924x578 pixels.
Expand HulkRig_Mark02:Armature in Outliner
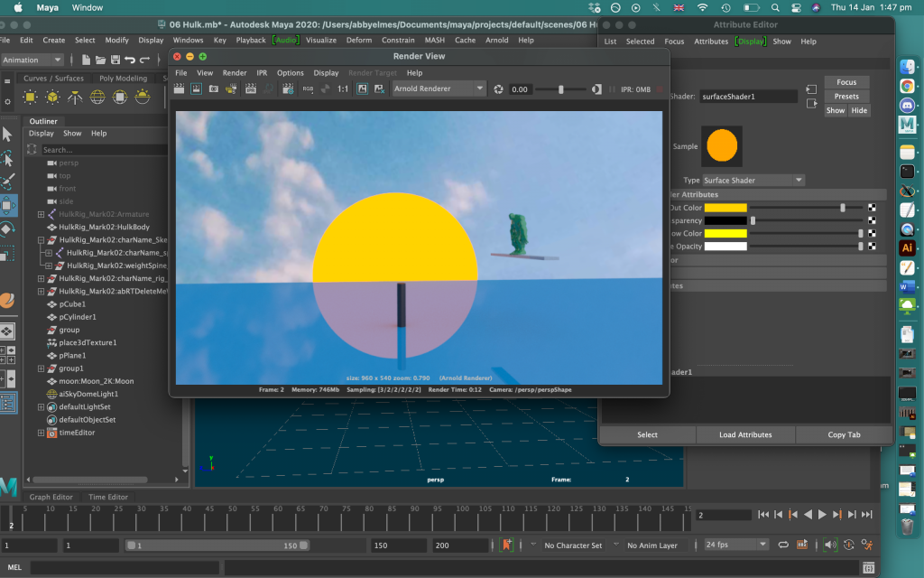(41, 214)
